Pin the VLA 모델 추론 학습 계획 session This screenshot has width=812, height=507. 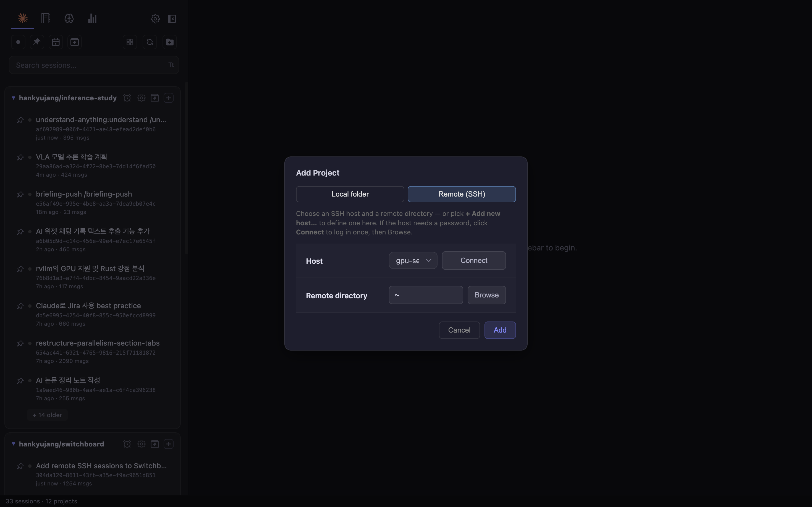coord(20,157)
